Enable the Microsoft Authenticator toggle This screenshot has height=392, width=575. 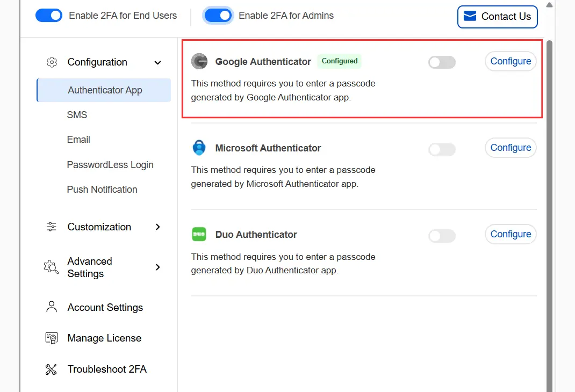click(442, 149)
